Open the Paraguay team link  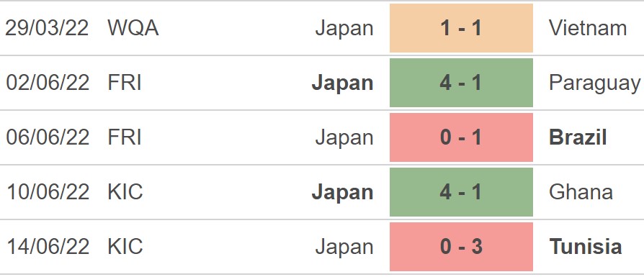pyautogui.click(x=594, y=83)
